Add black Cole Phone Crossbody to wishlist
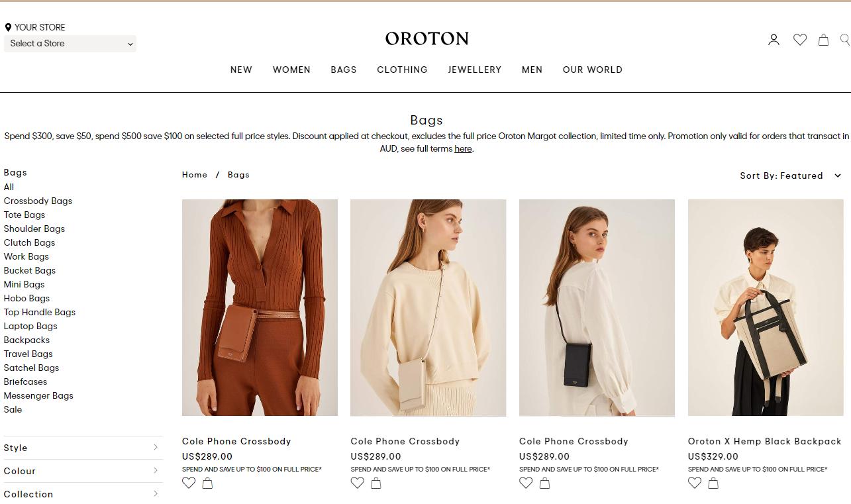This screenshot has width=851, height=504. (x=526, y=483)
